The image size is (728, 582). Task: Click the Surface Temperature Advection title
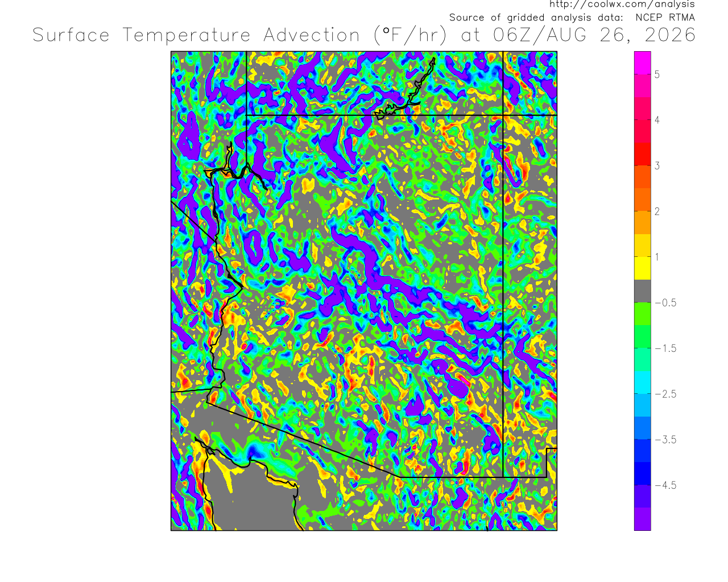pos(196,35)
